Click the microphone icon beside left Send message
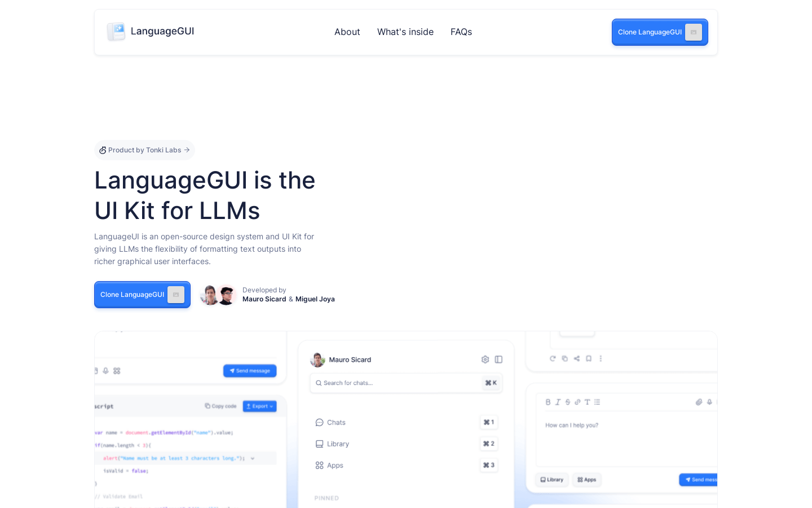Image resolution: width=812 pixels, height=508 pixels. coord(105,371)
